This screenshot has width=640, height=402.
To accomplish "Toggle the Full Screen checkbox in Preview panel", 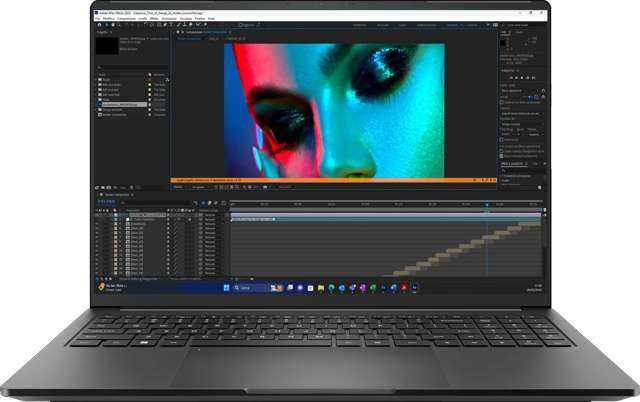I will coord(501,140).
